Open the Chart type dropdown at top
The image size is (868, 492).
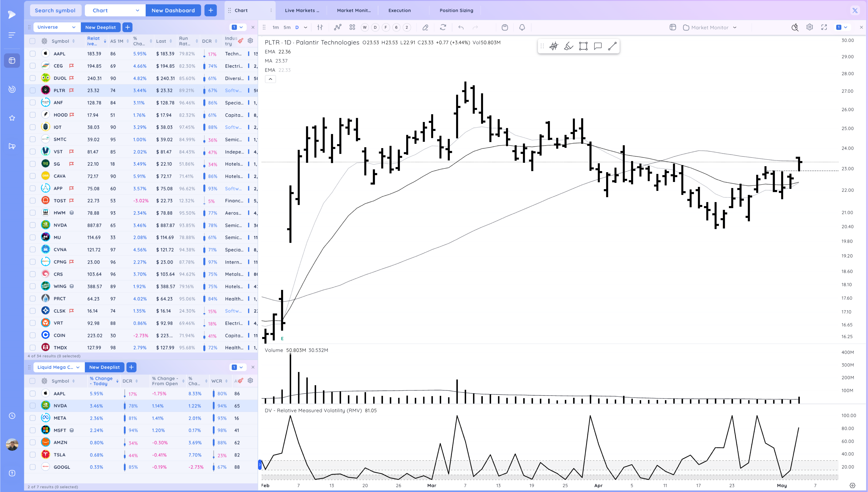pyautogui.click(x=115, y=10)
